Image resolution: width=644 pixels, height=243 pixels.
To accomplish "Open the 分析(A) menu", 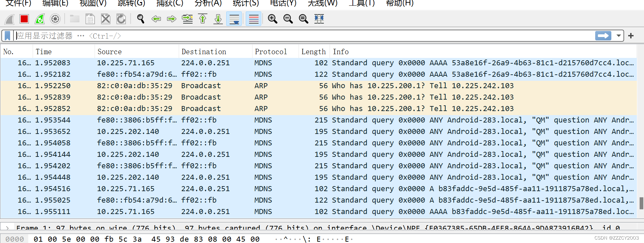I will click(208, 3).
